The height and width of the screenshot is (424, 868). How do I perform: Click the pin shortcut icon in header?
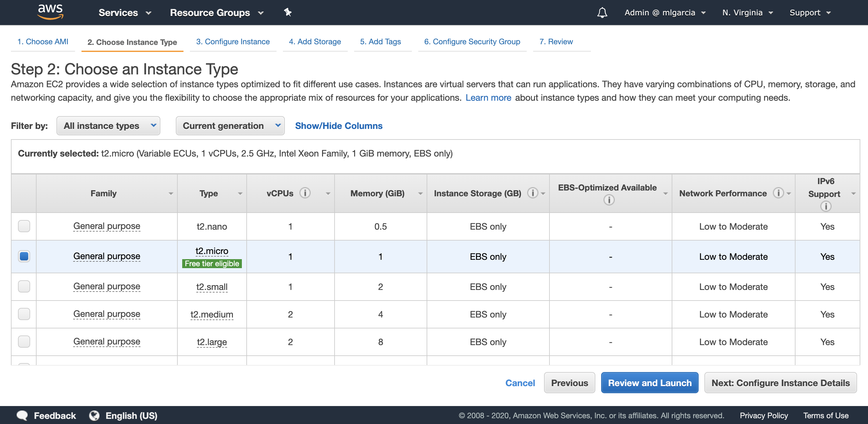287,13
